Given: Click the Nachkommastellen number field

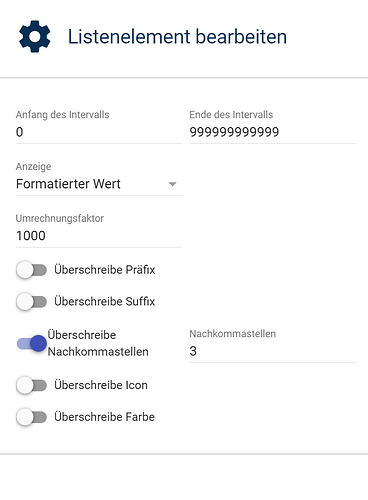Looking at the screenshot, I should (273, 351).
